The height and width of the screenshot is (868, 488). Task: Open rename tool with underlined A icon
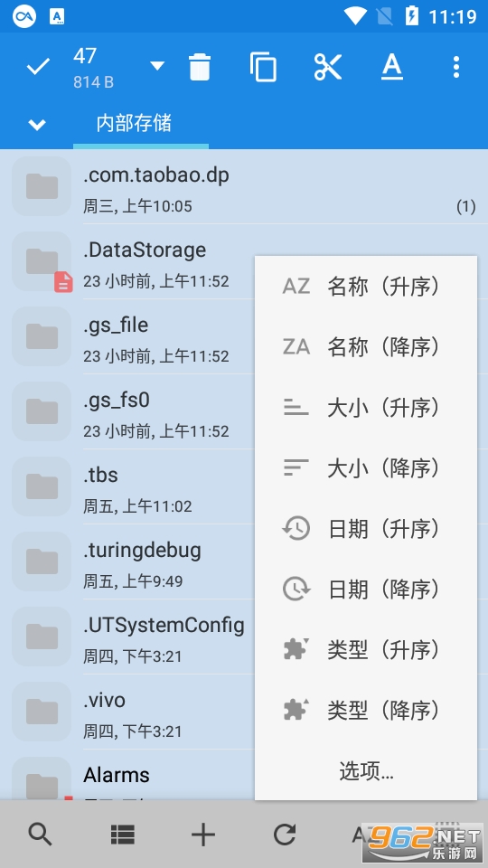[391, 67]
